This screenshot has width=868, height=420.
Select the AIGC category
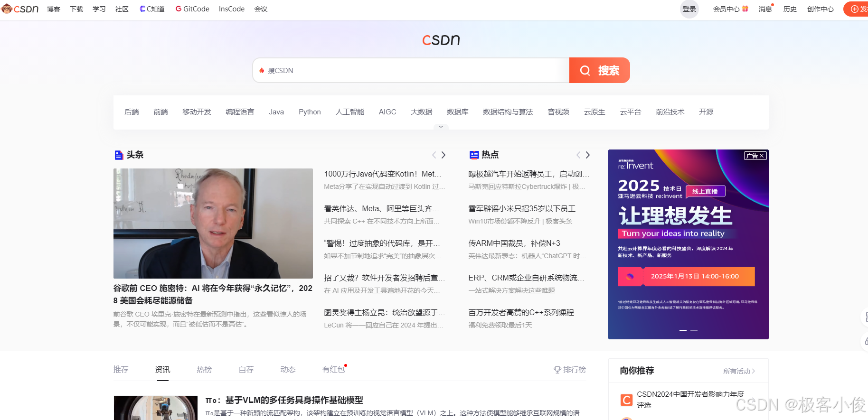point(387,112)
